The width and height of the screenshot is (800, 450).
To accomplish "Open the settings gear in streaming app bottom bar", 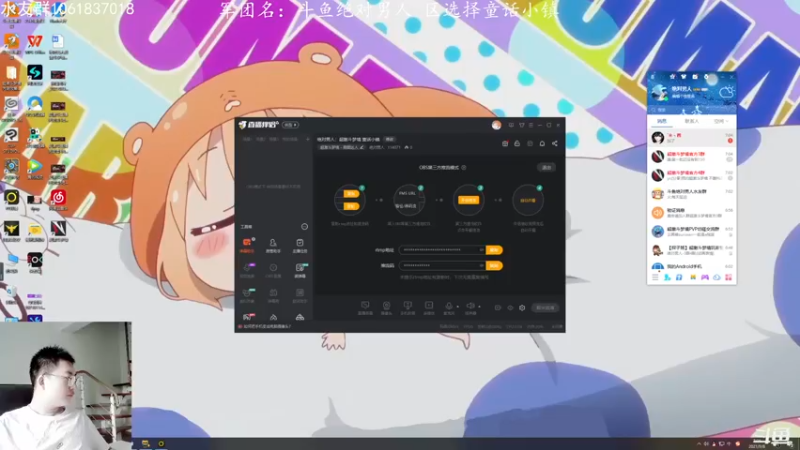I will (x=522, y=308).
